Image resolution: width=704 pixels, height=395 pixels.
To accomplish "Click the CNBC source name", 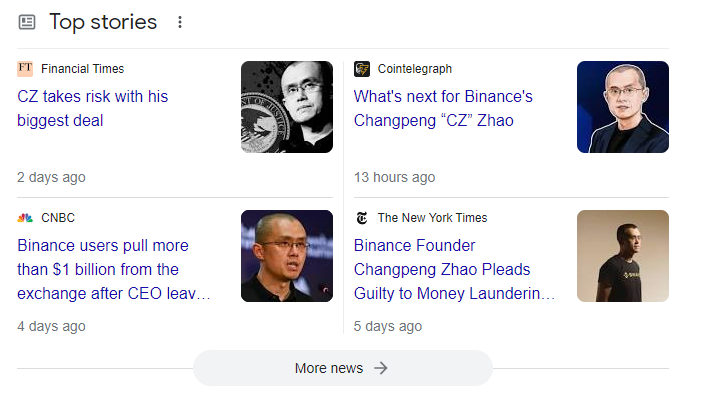I will pos(58,218).
